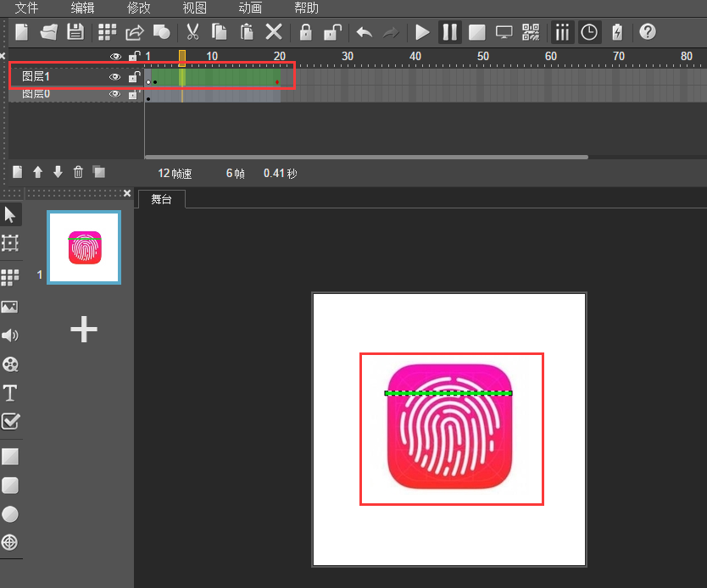The height and width of the screenshot is (588, 707).
Task: Select page 1 thumbnail
Action: tap(84, 247)
